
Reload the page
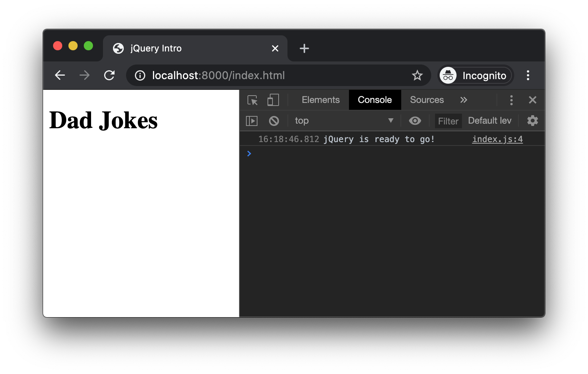(110, 75)
